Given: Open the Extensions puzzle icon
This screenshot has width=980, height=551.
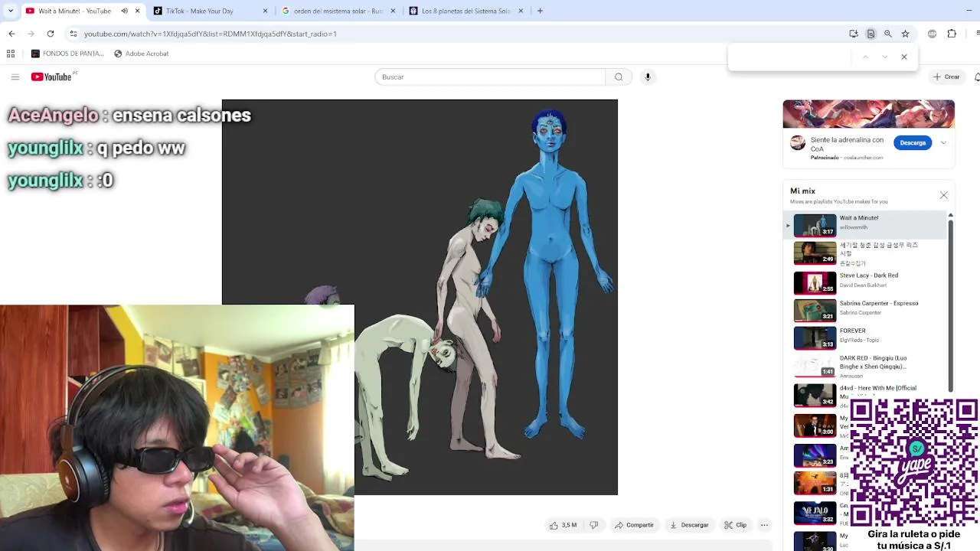Looking at the screenshot, I should 952,34.
